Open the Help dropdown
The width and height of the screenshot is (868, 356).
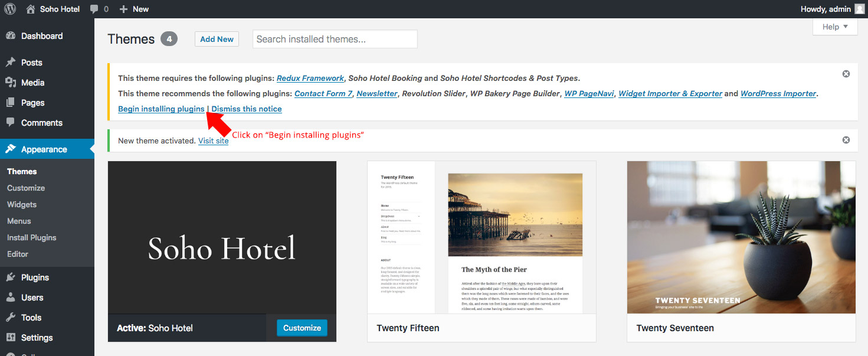(x=834, y=27)
